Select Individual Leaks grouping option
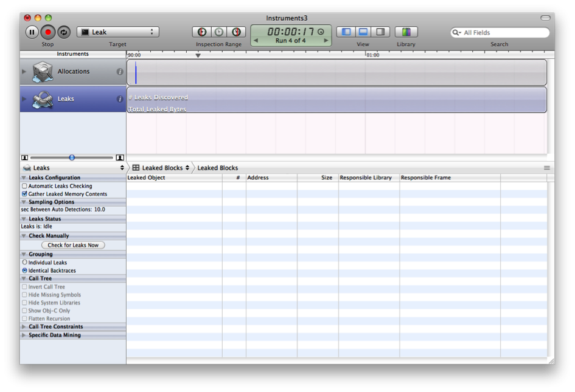Image resolution: width=575 pixels, height=392 pixels. pos(24,263)
